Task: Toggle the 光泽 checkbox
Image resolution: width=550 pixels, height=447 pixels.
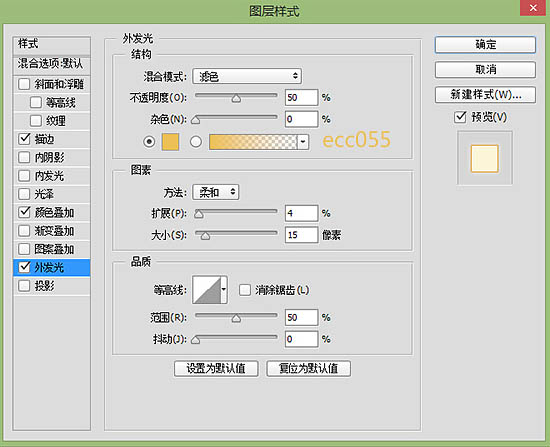Action: 24,194
